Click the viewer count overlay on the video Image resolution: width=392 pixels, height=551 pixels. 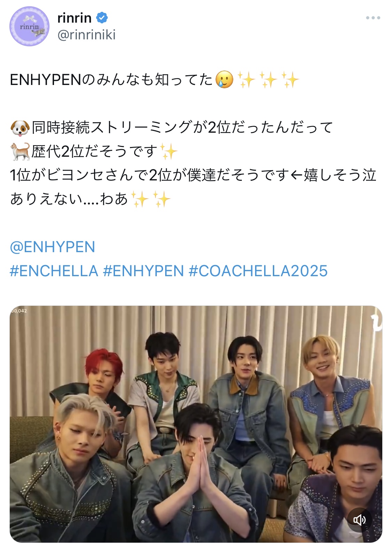pos(19,311)
